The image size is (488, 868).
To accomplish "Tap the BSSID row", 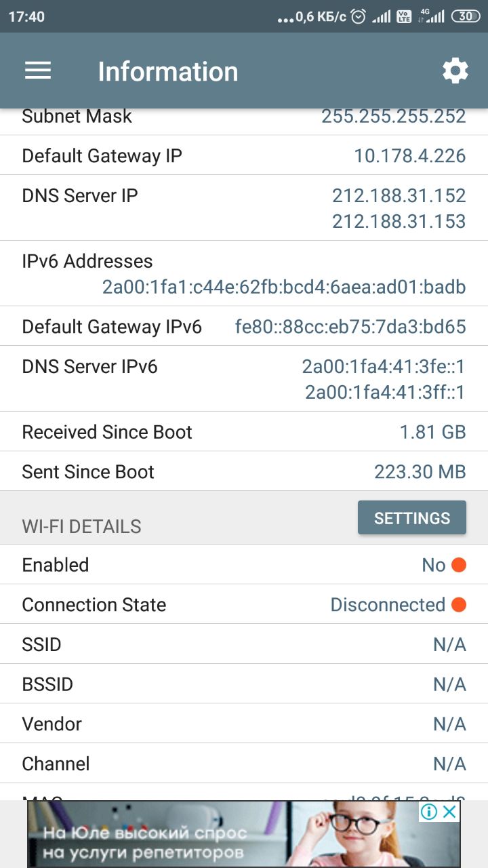I will (244, 684).
